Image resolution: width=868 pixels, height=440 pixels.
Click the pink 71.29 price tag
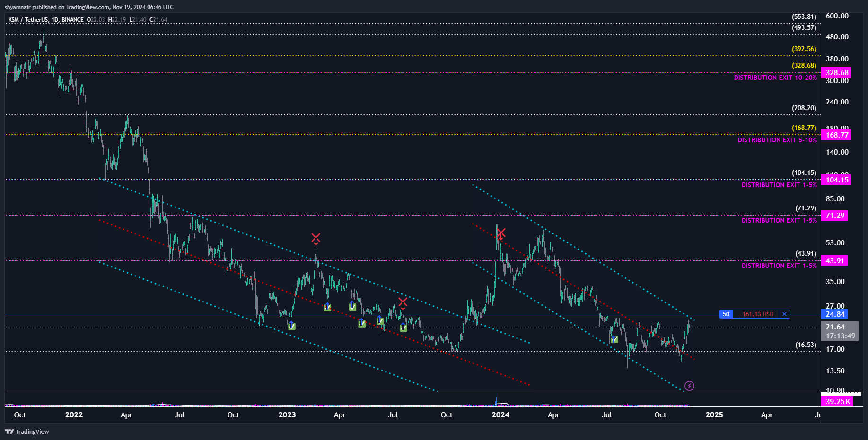pos(834,216)
